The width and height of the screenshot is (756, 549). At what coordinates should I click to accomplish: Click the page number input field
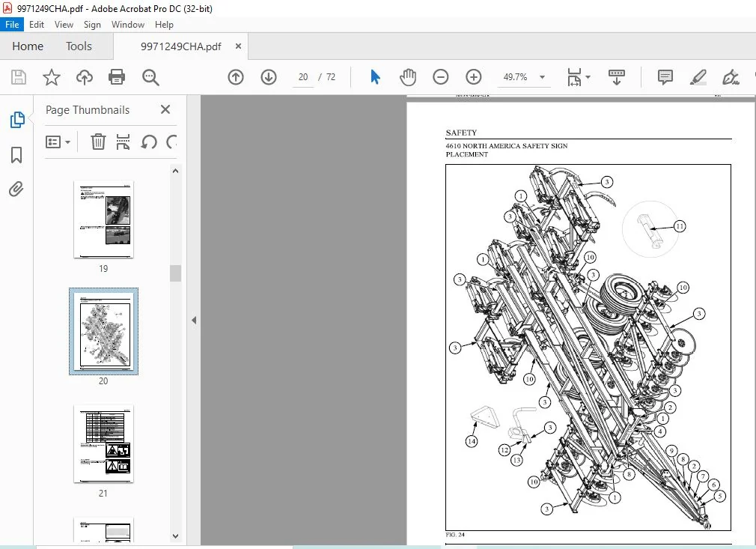[303, 77]
